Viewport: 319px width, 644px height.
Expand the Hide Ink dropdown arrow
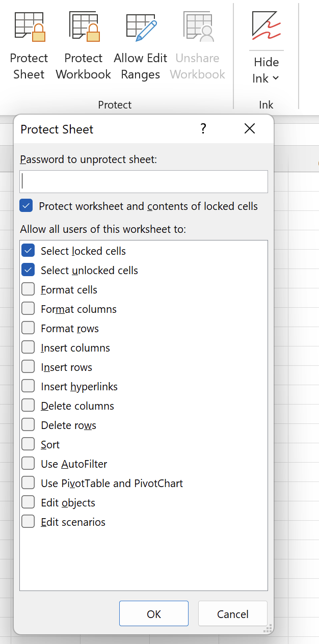276,78
